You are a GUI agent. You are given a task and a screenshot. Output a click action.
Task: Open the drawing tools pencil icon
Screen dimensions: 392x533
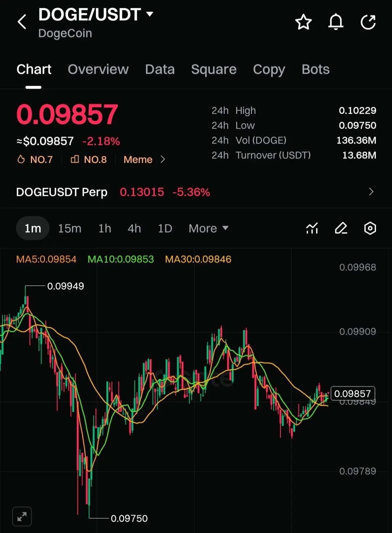[x=341, y=228]
